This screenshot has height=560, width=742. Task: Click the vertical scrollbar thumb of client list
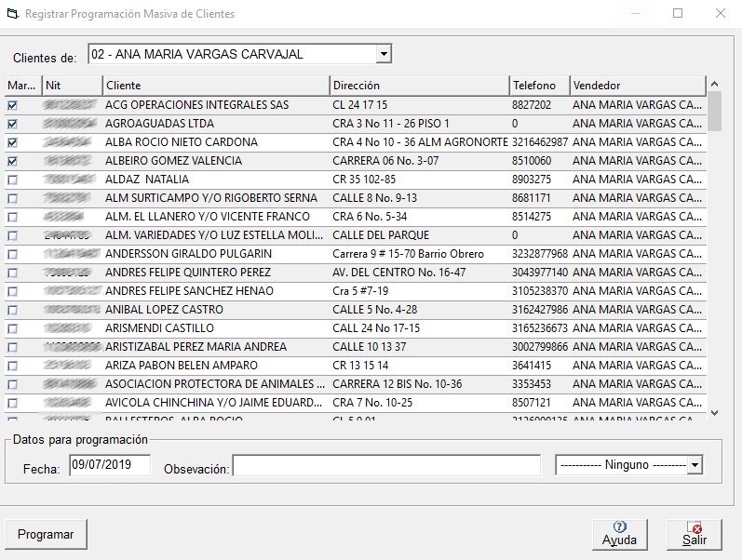714,111
